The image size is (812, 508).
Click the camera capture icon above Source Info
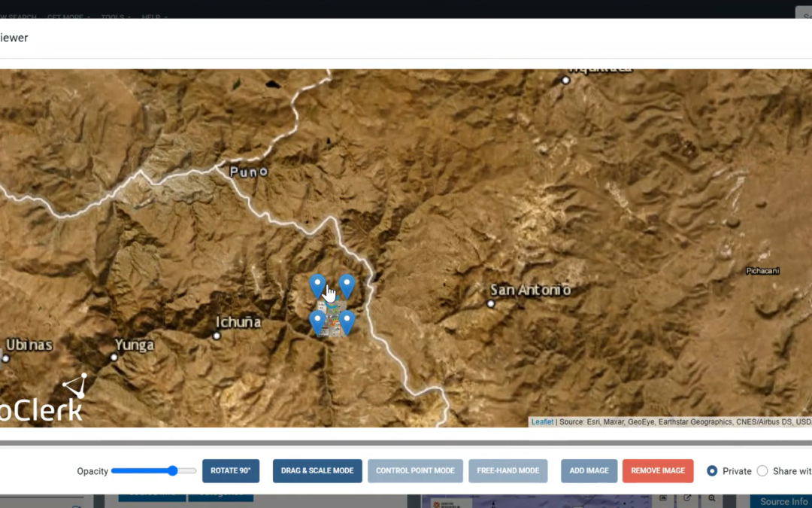(663, 497)
